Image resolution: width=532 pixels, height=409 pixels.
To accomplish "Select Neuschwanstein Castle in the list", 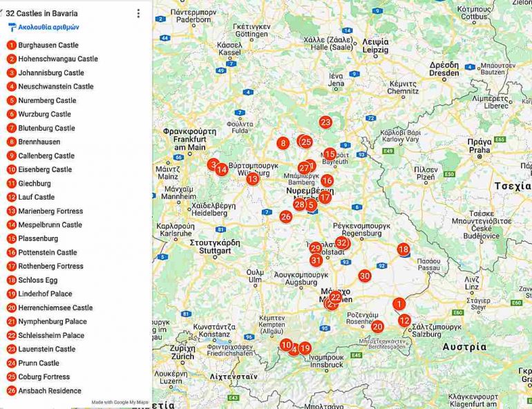I will pos(55,86).
